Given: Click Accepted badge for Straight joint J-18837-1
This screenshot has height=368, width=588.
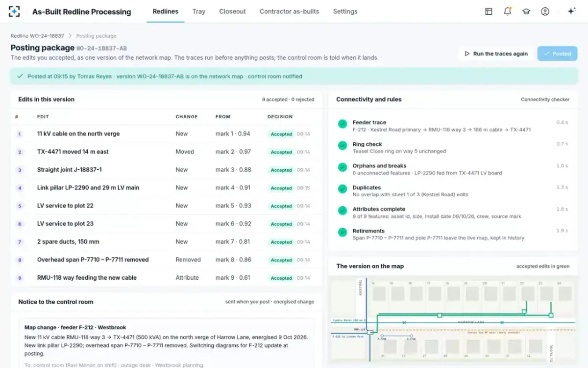Looking at the screenshot, I should click(281, 170).
